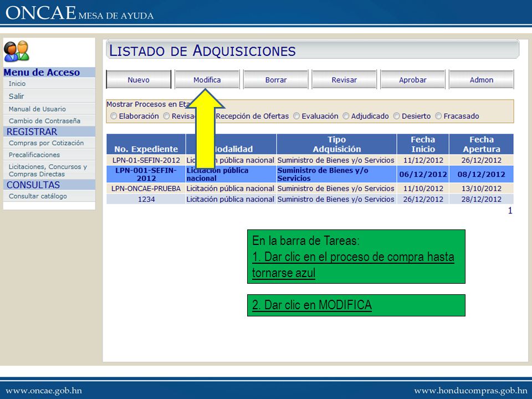Select the Adjudicado radio button
The height and width of the screenshot is (399, 532).
tap(346, 116)
